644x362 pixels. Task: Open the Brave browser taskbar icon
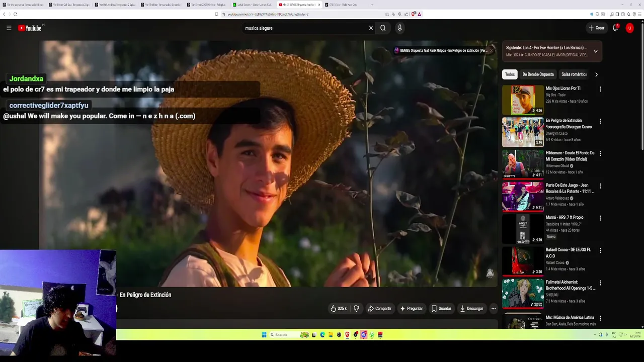point(347,335)
